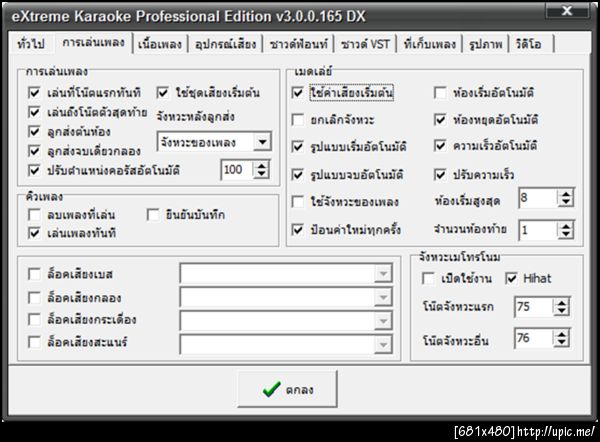Enable ใช้จังหวะของเพลง checkbox
This screenshot has height=442, width=600.
pos(297,202)
